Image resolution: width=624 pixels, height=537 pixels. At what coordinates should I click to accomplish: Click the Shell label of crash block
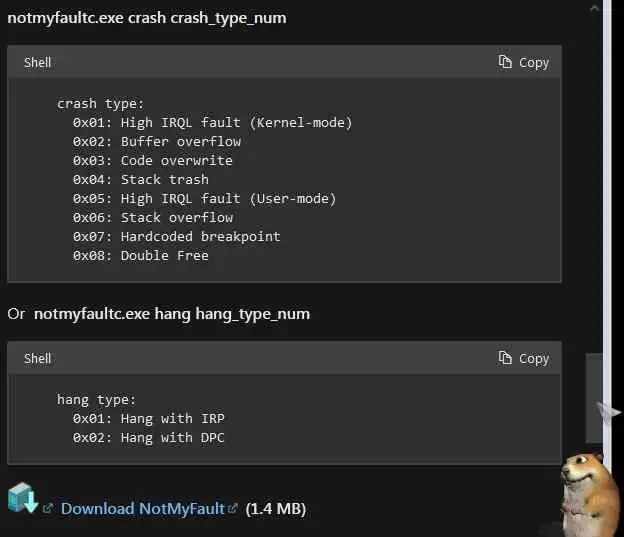coord(37,62)
